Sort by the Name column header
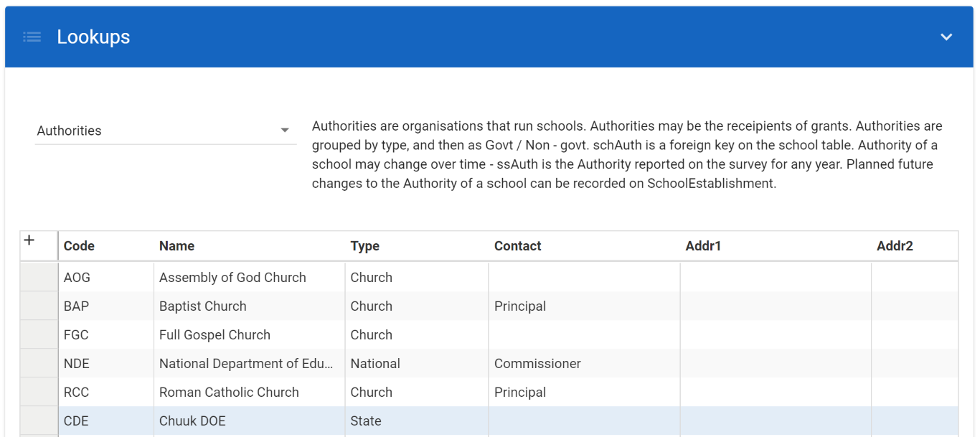Image resolution: width=980 pixels, height=437 pixels. point(176,246)
